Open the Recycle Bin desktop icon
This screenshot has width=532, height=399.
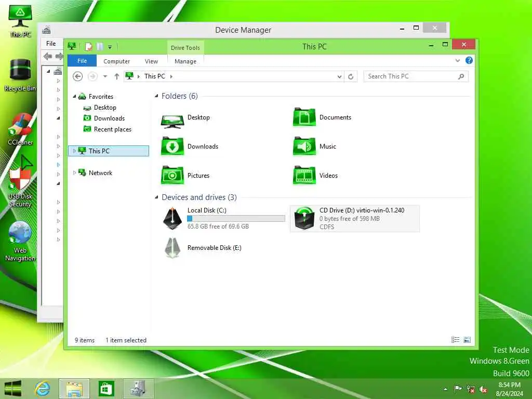(20, 75)
